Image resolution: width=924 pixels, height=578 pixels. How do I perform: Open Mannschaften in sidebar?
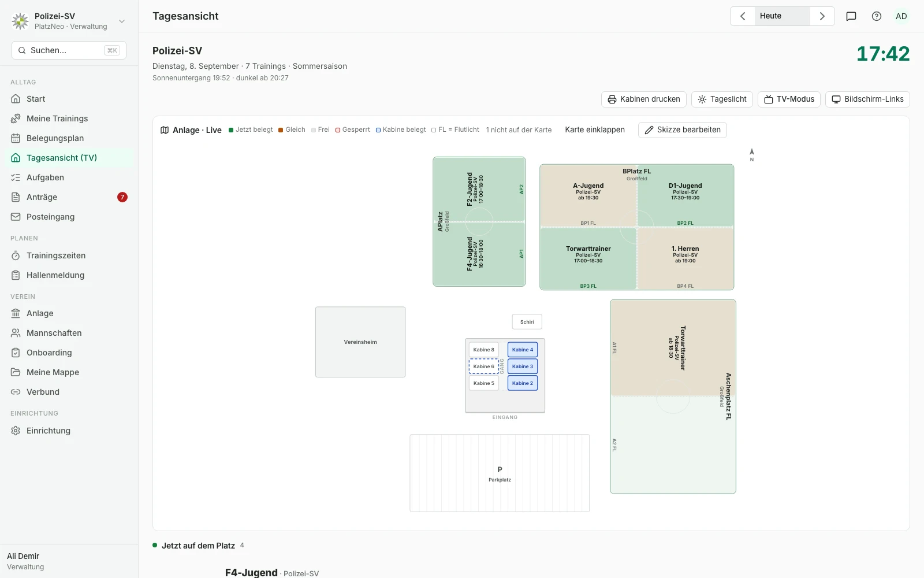click(69, 333)
